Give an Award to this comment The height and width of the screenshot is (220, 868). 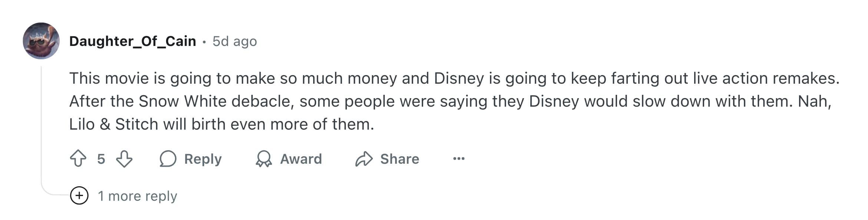point(300,159)
